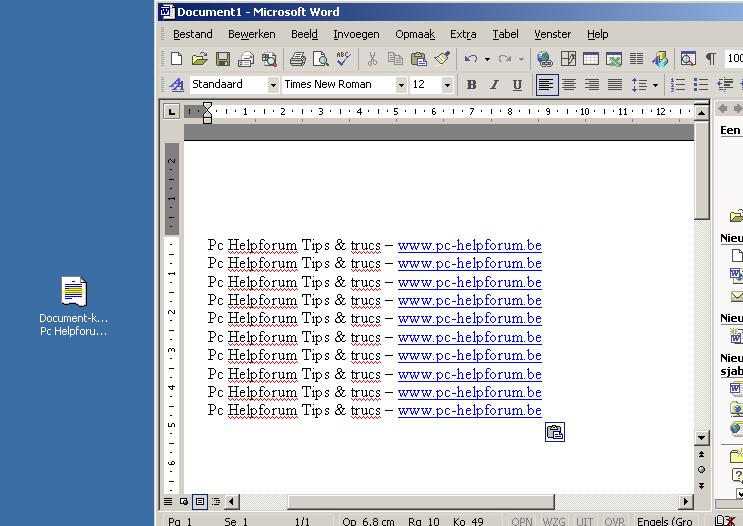Click the Columns toolbar icon
The height and width of the screenshot is (526, 743).
click(636, 59)
